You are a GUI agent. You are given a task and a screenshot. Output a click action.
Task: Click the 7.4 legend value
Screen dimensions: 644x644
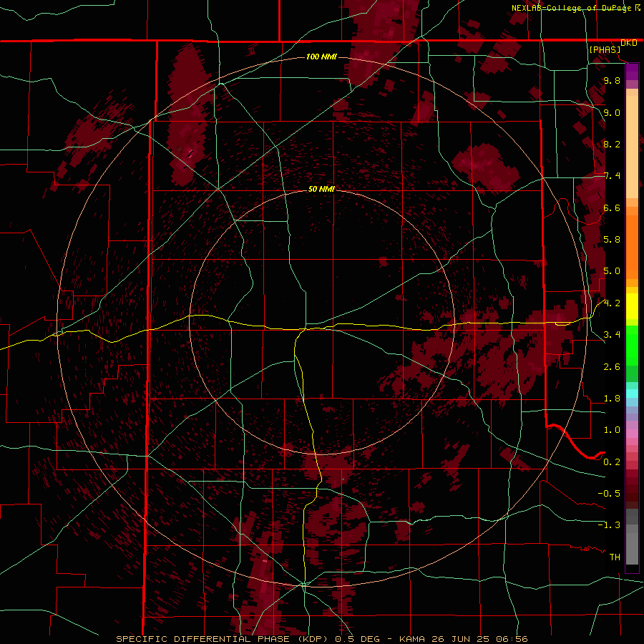612,176
